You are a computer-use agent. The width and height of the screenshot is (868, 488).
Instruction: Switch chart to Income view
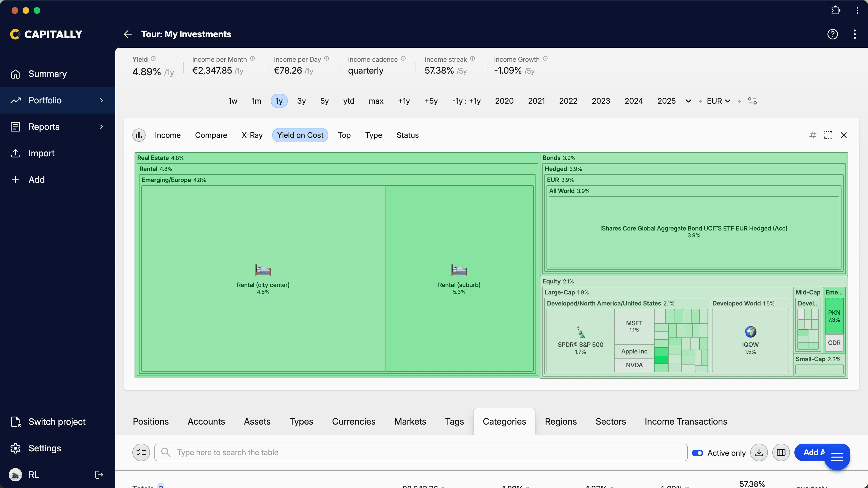pyautogui.click(x=167, y=135)
